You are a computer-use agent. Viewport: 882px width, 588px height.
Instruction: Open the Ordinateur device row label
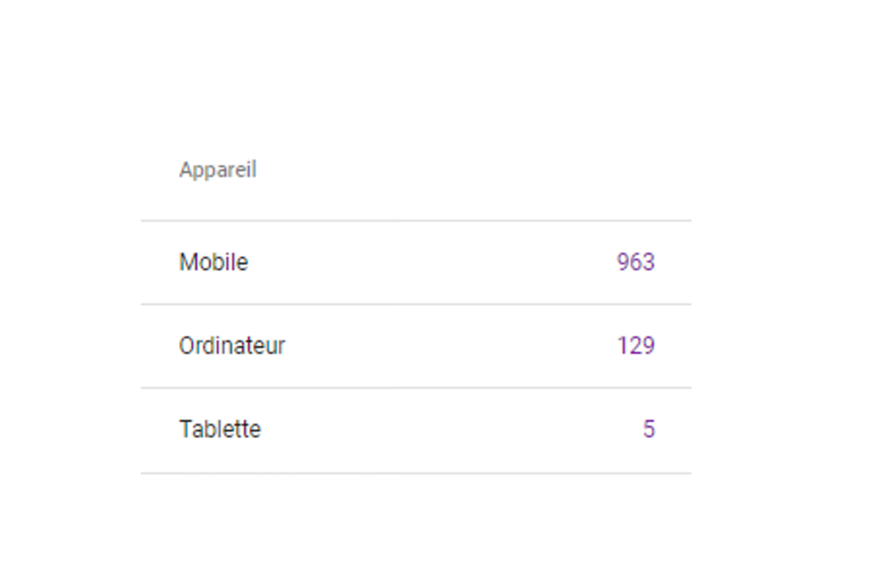click(x=232, y=345)
